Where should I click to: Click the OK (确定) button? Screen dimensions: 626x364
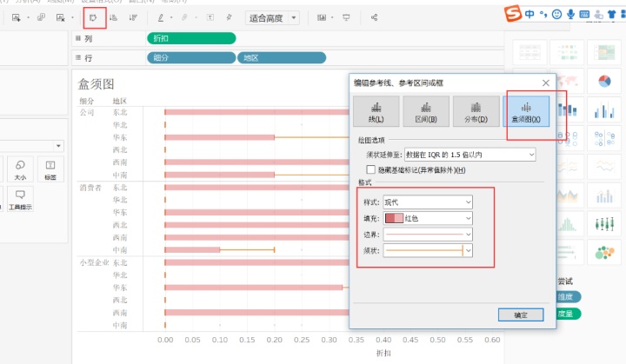coord(521,314)
